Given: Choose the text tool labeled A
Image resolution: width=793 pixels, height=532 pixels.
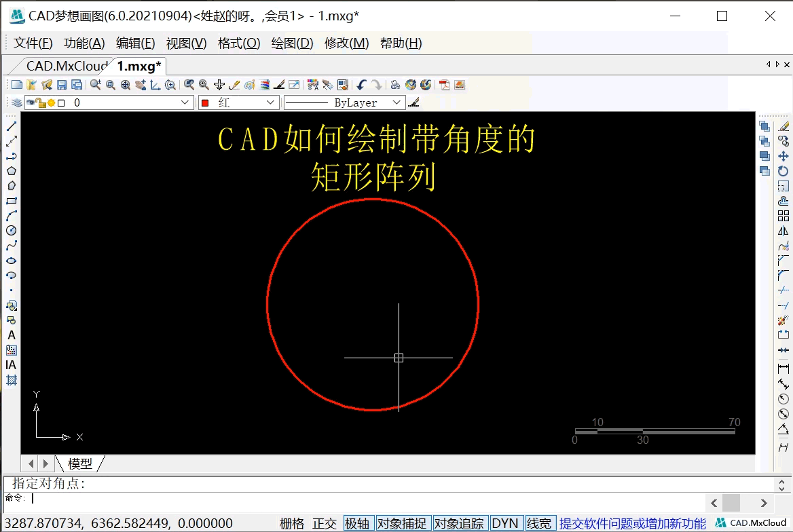Looking at the screenshot, I should 11,335.
